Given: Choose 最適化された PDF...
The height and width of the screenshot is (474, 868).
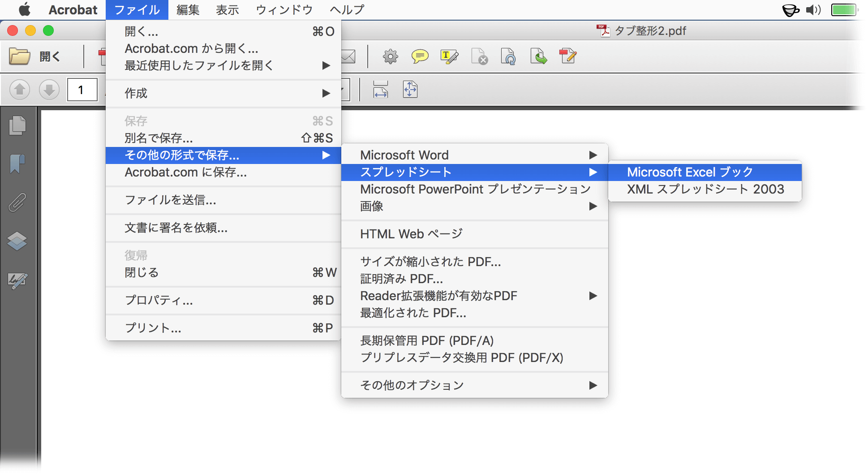Looking at the screenshot, I should pyautogui.click(x=475, y=313).
